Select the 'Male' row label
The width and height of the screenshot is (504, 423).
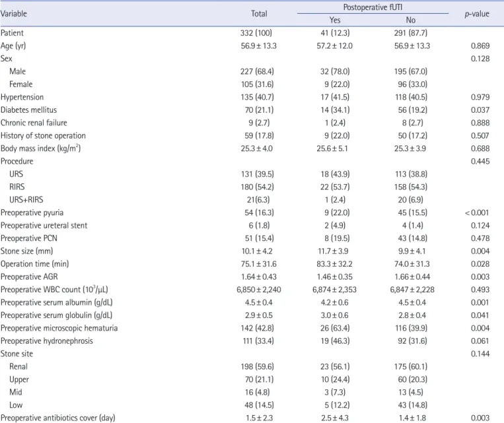pos(17,71)
